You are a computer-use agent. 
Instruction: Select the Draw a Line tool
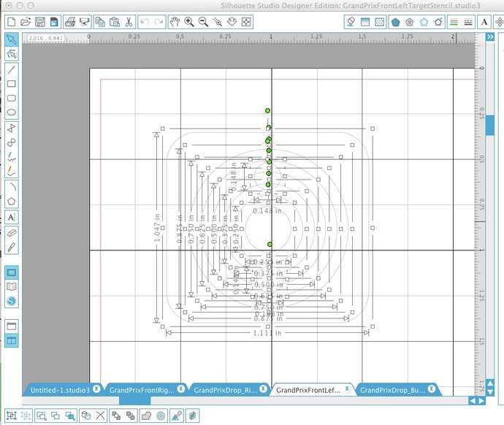pos(12,70)
